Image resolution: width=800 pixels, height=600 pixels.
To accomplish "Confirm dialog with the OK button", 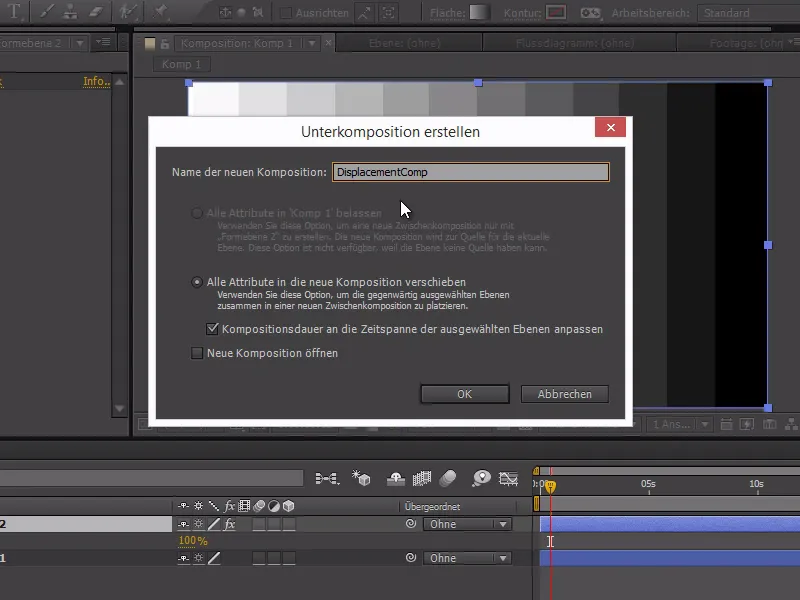I will click(464, 393).
